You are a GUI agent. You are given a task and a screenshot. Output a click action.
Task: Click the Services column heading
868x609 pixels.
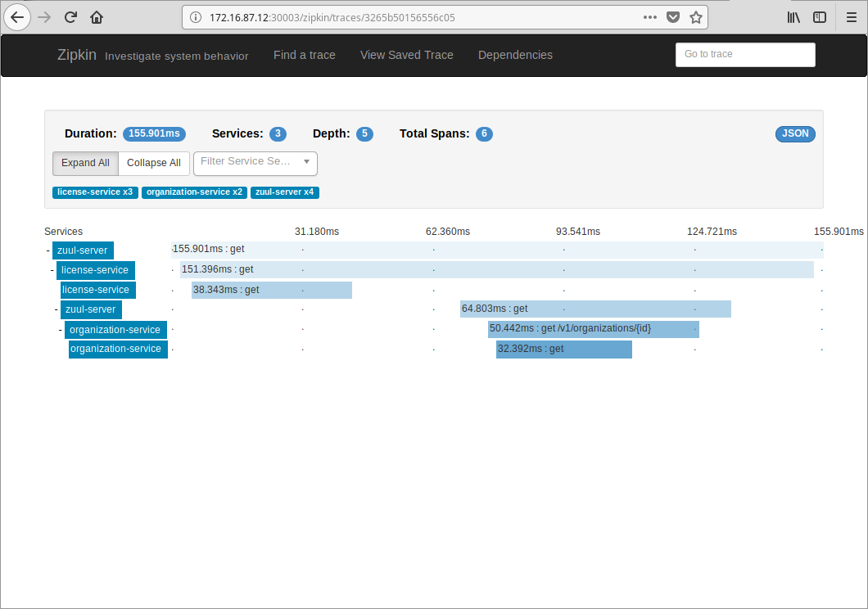coord(64,232)
